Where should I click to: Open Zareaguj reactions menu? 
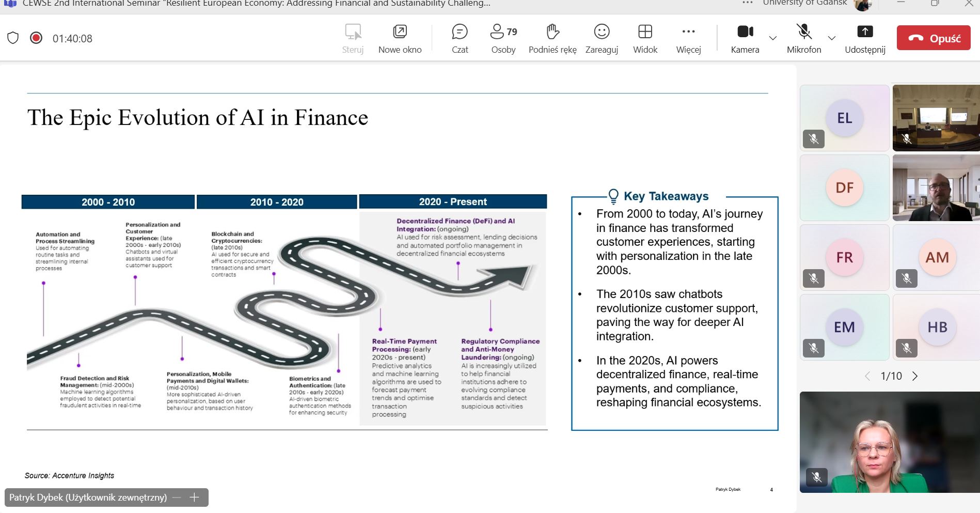point(602,39)
